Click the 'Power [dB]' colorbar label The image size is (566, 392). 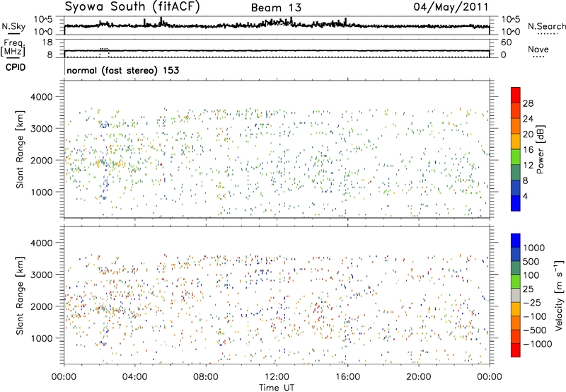541,149
